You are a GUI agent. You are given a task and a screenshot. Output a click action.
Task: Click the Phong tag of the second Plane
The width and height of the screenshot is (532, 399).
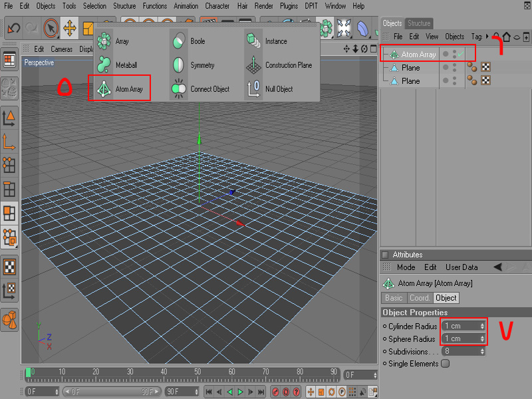coord(472,80)
